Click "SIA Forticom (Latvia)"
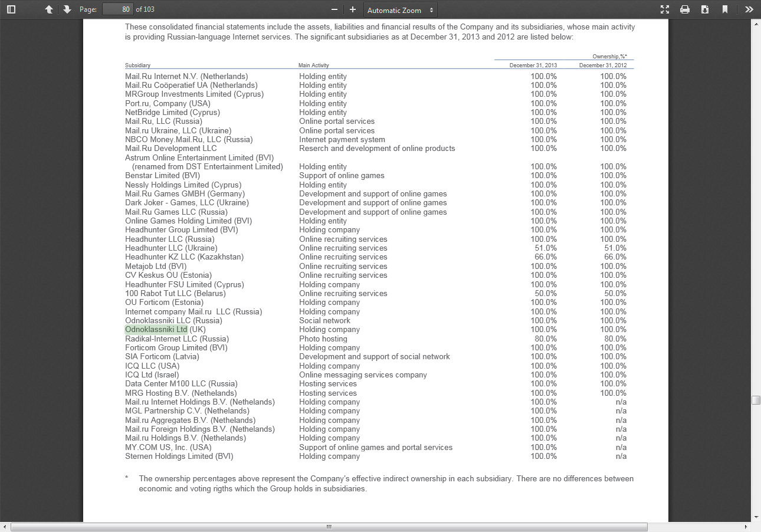Viewport: 761px width, 532px height. click(162, 357)
